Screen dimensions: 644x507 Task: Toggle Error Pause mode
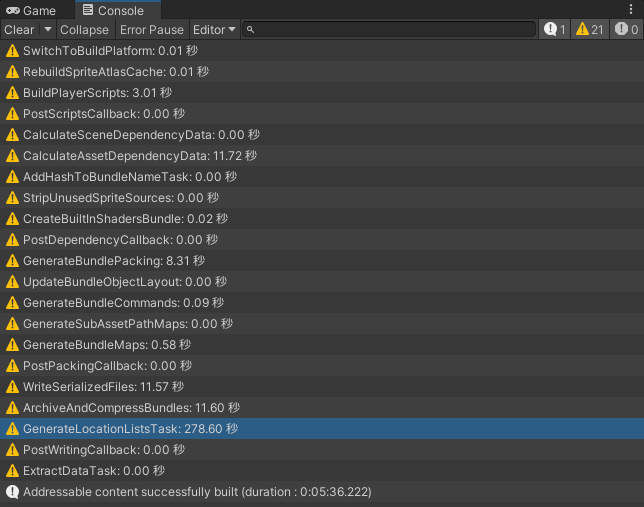click(x=152, y=30)
